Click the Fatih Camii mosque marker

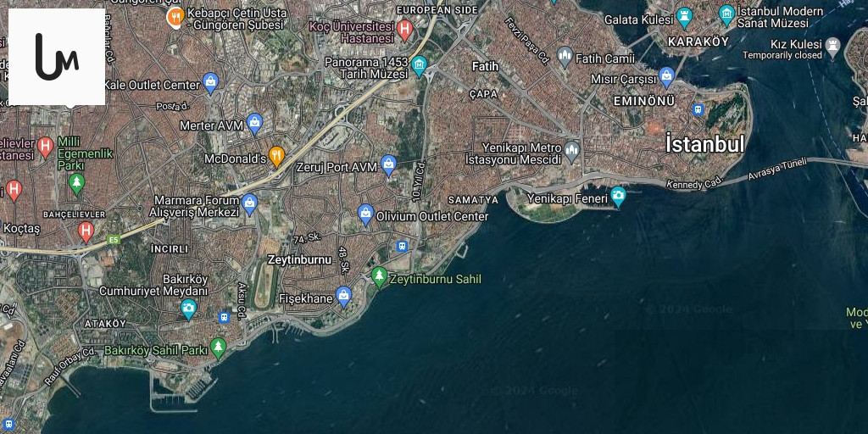tap(565, 58)
